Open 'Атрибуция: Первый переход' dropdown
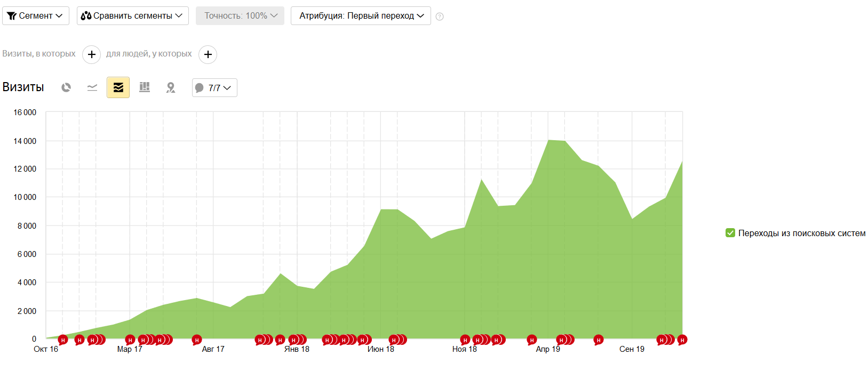The width and height of the screenshot is (868, 387). tap(361, 16)
